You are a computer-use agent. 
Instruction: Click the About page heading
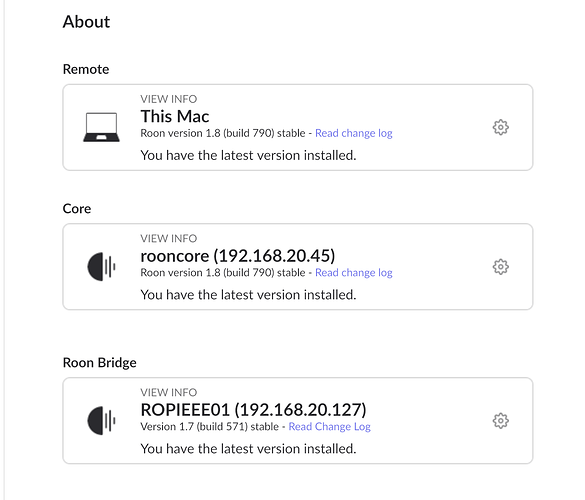(86, 22)
